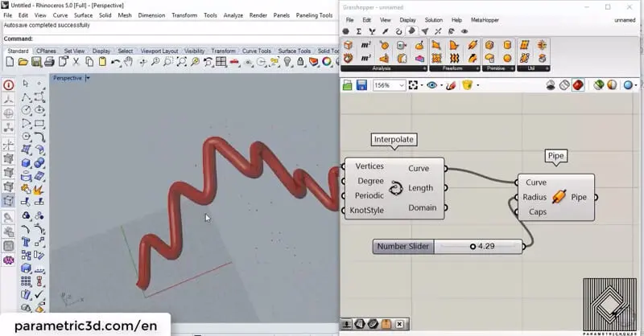Click the Interpolate component center icon
This screenshot has width=644, height=336.
point(396,187)
